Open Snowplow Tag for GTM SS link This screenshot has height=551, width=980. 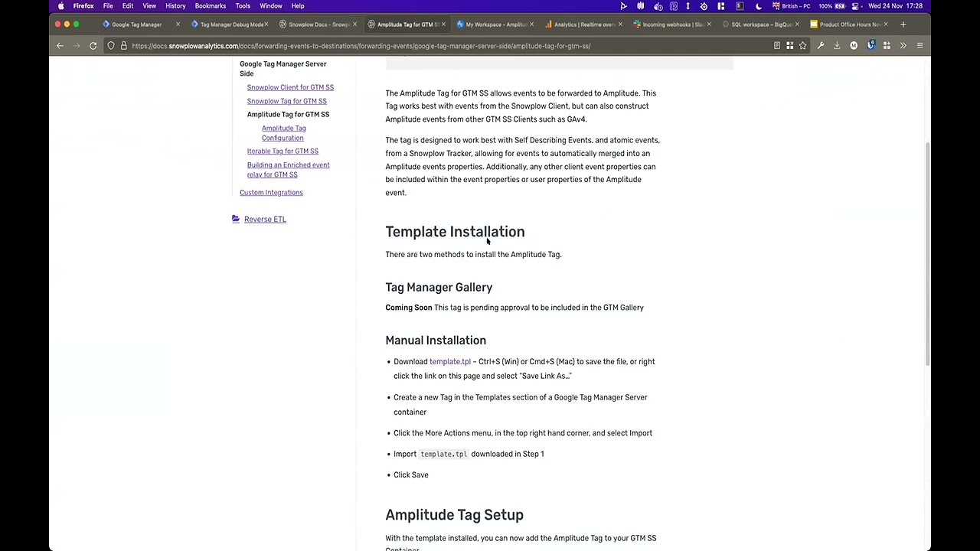tap(286, 101)
